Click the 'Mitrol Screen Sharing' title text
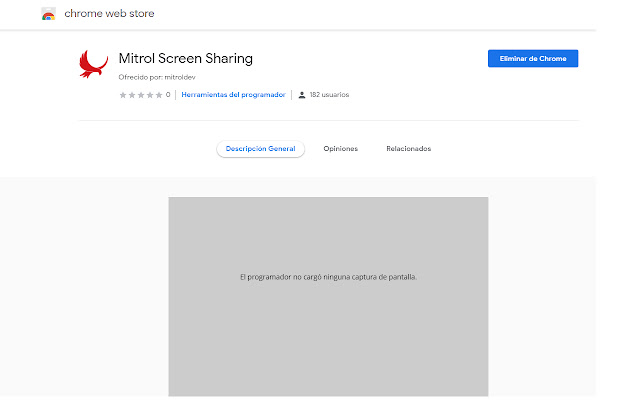640x400 pixels. (x=186, y=58)
